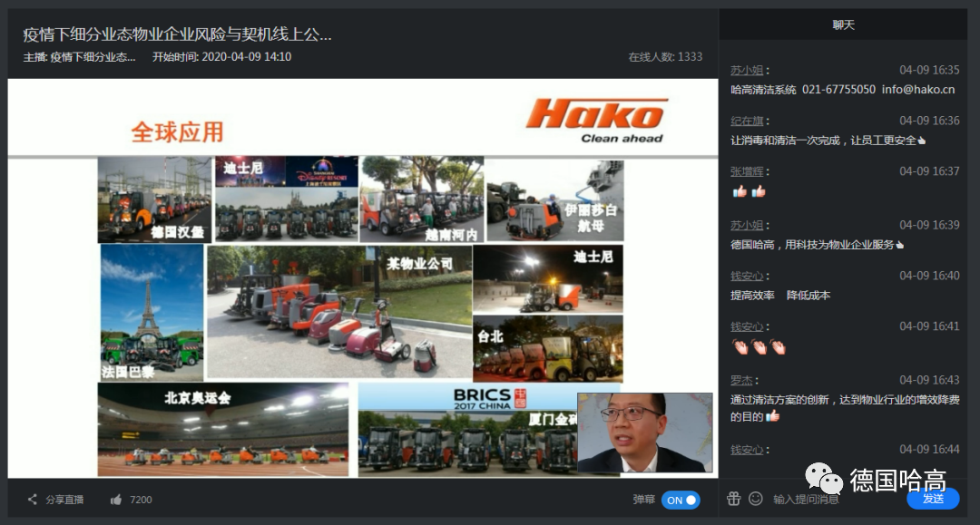Viewport: 980px width, 525px height.
Task: Click the clapping hands emoji message by 钱安心
Action: [759, 346]
